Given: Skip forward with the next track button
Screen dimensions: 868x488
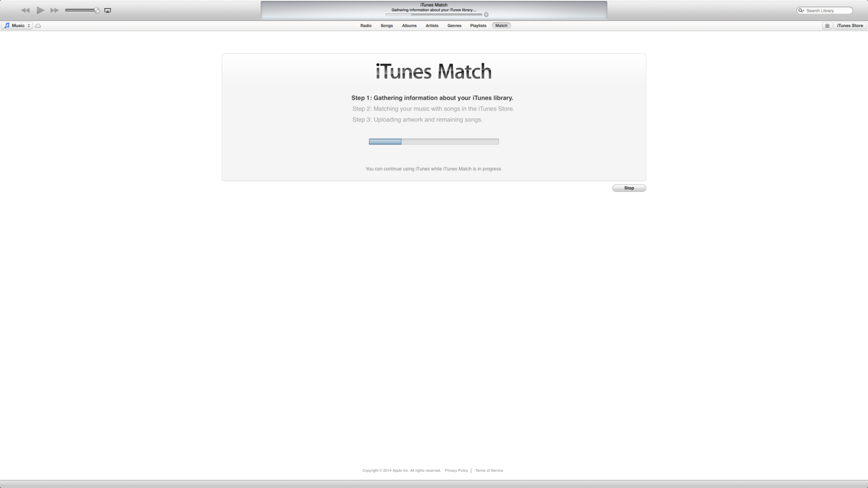Looking at the screenshot, I should click(x=54, y=10).
